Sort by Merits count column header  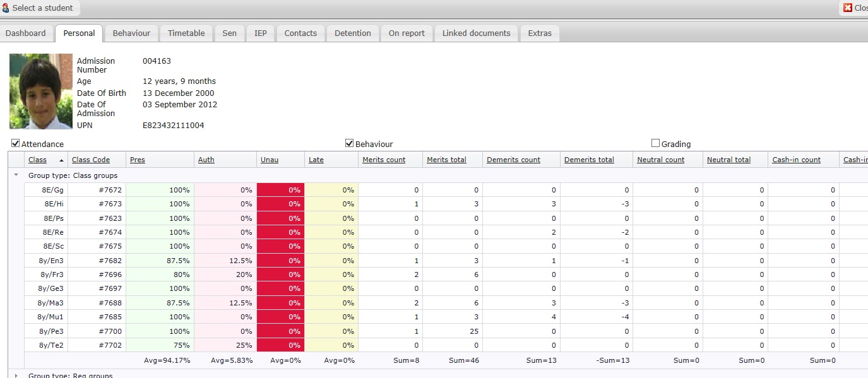pos(384,160)
